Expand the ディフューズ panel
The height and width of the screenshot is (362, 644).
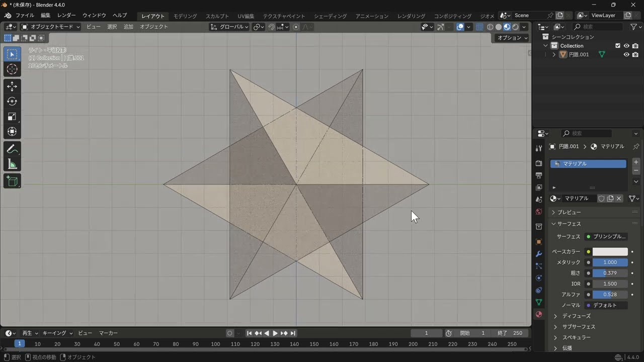coord(577,316)
